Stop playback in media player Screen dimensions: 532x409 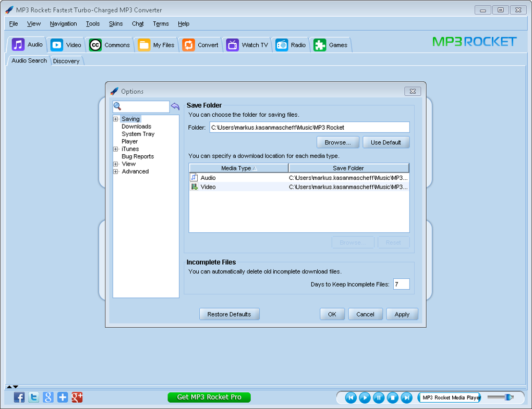[393, 398]
